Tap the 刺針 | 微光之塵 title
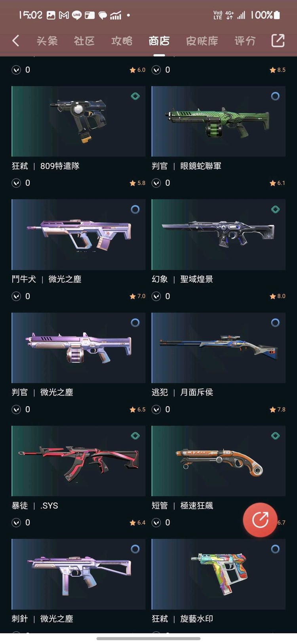 [x=42, y=619]
